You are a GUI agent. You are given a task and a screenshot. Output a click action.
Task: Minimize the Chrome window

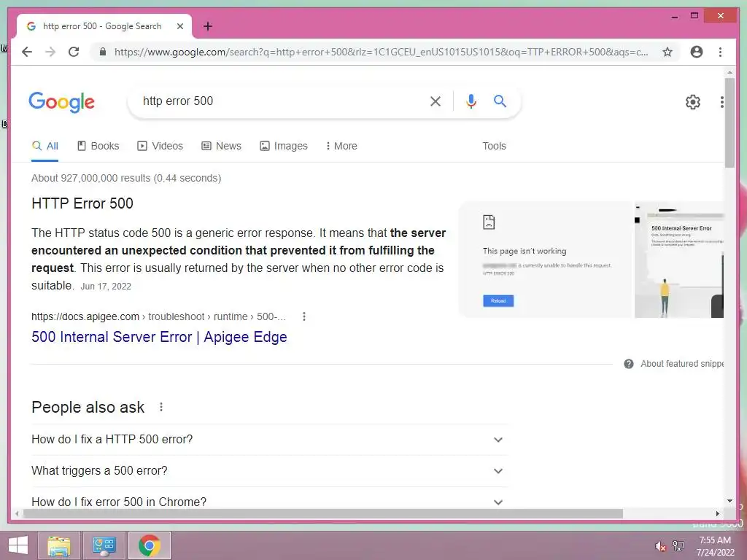click(x=675, y=16)
